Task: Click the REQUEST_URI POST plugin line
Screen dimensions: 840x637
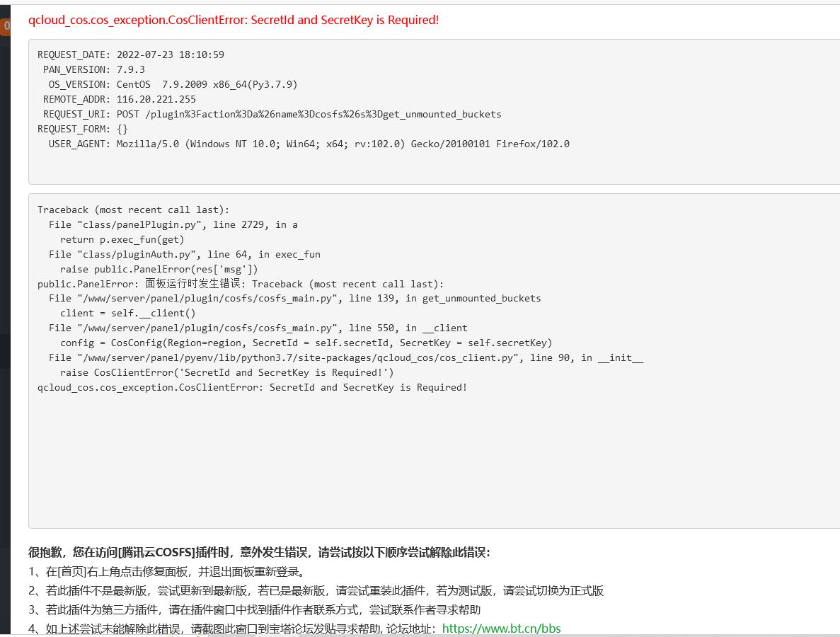Action: click(x=272, y=114)
